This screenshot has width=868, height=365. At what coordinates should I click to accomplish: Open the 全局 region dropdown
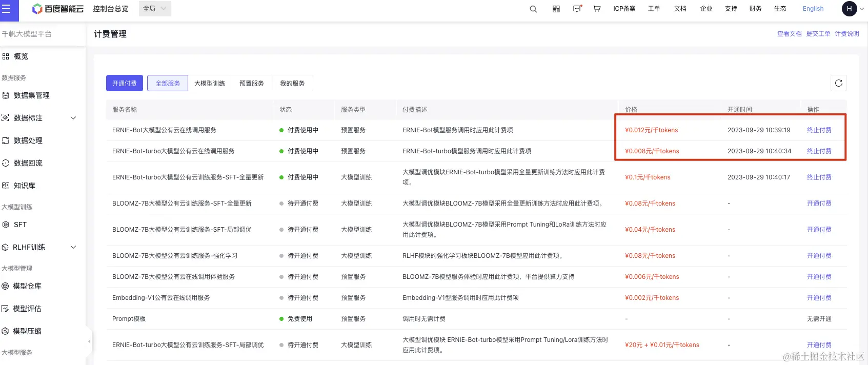pyautogui.click(x=155, y=9)
